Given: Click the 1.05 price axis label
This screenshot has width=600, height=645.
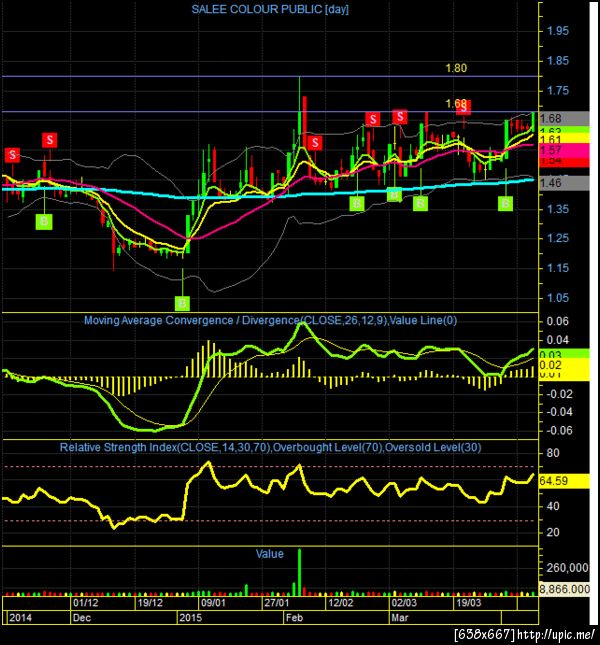Looking at the screenshot, I should point(558,298).
